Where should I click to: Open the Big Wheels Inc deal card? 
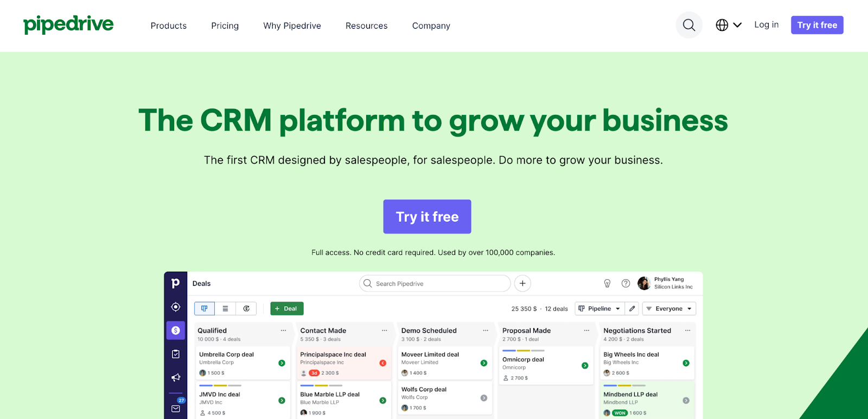(647, 363)
